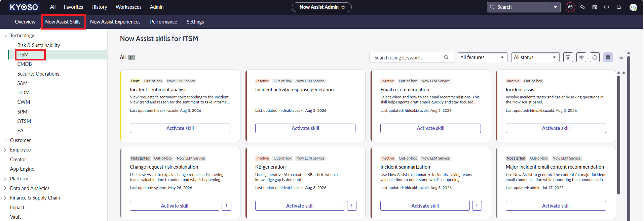Focus the Search using keywords field
Viewport: 644px width, 221px height.
[411, 57]
